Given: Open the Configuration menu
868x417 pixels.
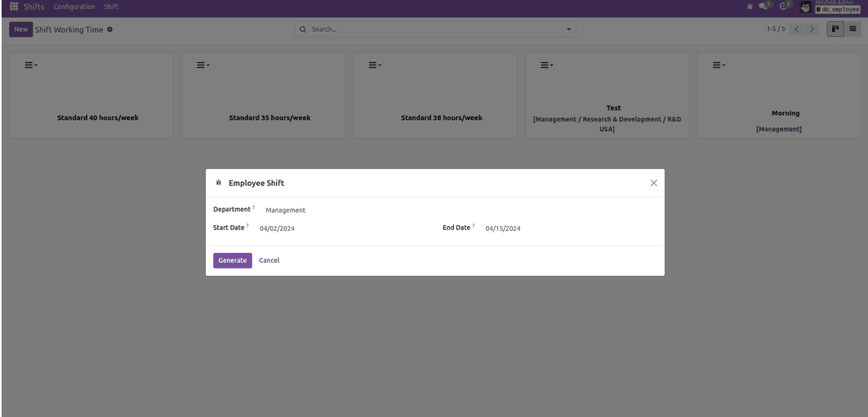Looking at the screenshot, I should click(x=74, y=7).
